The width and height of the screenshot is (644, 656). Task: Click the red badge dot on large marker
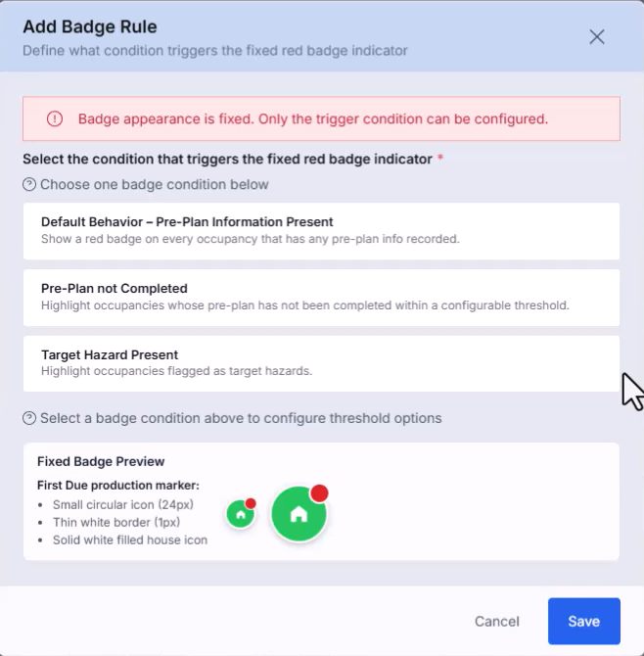click(319, 493)
